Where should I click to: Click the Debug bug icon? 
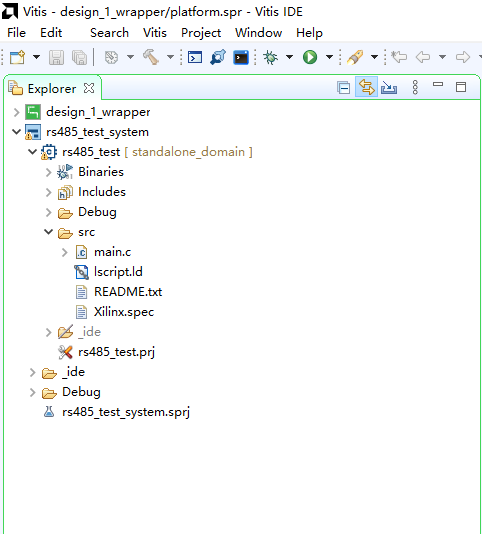coord(270,57)
